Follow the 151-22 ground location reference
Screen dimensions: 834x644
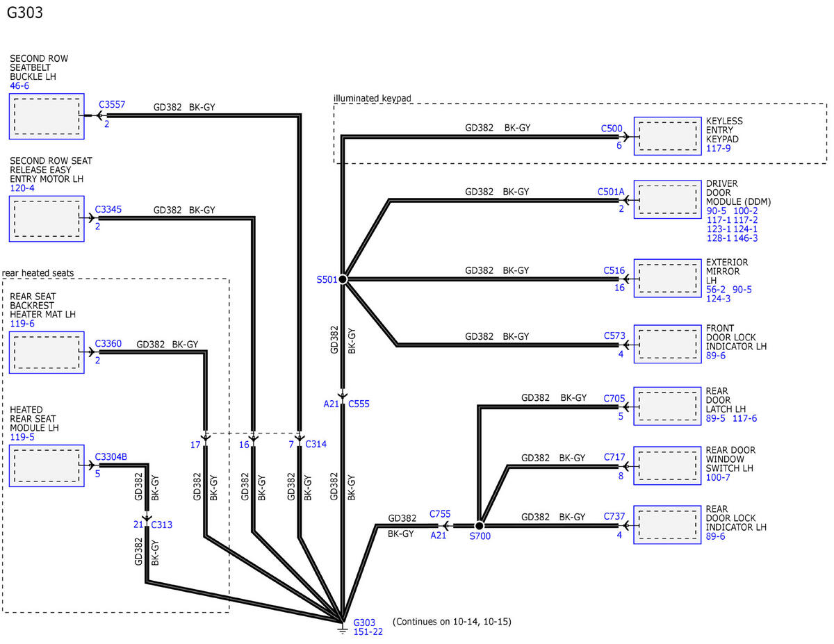click(x=368, y=631)
